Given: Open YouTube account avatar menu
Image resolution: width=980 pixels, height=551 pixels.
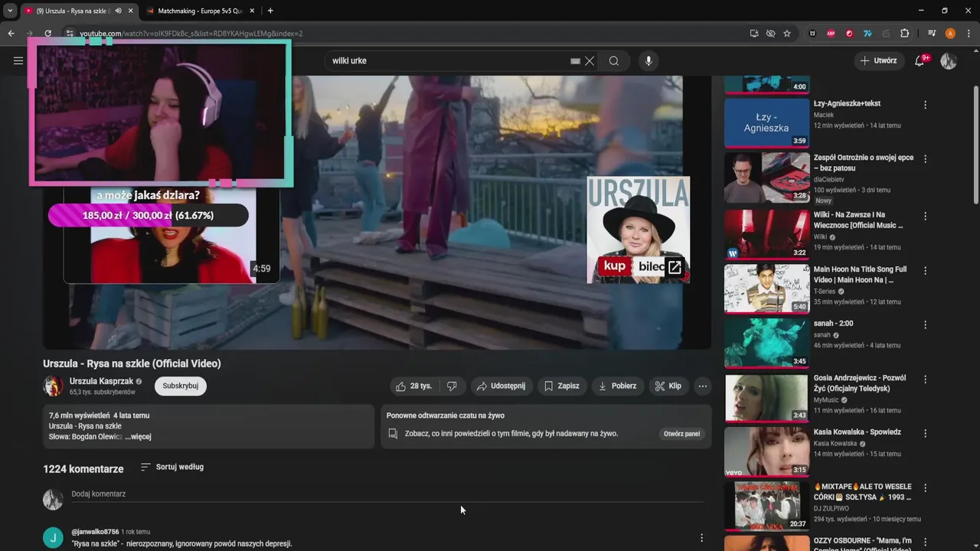Looking at the screenshot, I should click(x=949, y=60).
